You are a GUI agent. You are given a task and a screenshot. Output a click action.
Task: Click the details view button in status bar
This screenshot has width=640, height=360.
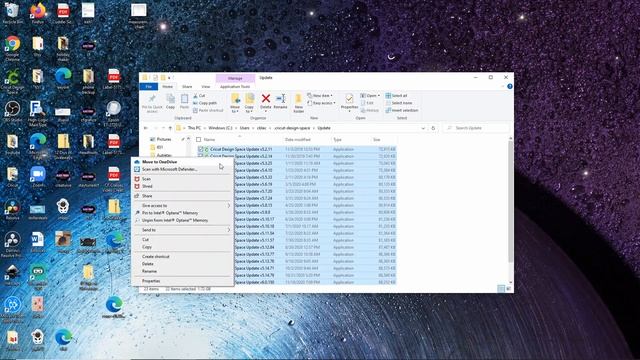pos(501,289)
